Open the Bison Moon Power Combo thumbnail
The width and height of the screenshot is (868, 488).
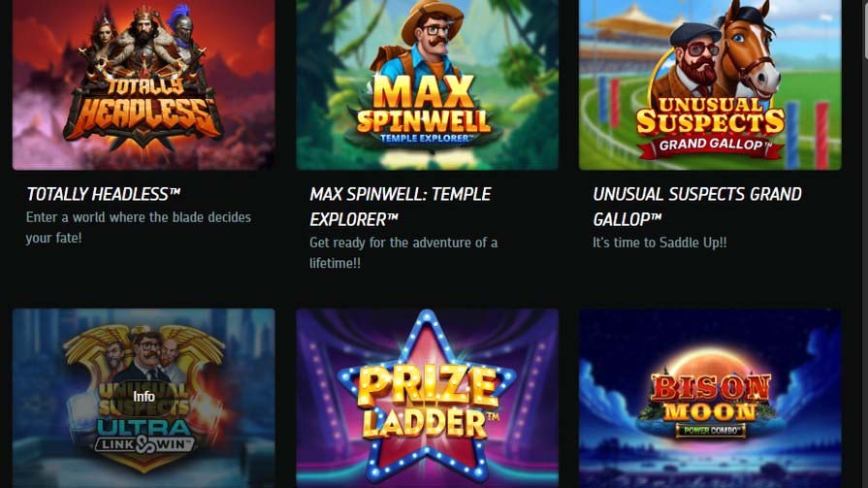click(x=710, y=399)
